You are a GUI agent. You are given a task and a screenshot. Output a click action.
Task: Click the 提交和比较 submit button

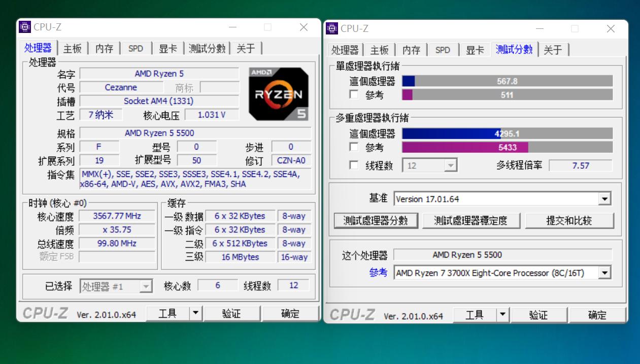click(569, 221)
